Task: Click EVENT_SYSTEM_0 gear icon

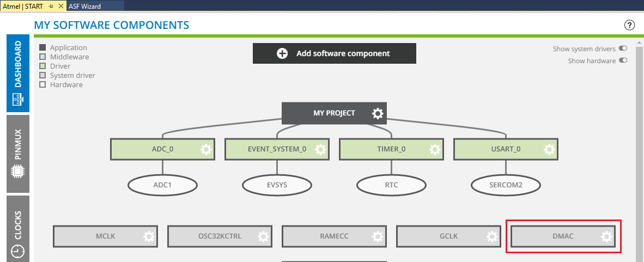Action: (x=320, y=149)
